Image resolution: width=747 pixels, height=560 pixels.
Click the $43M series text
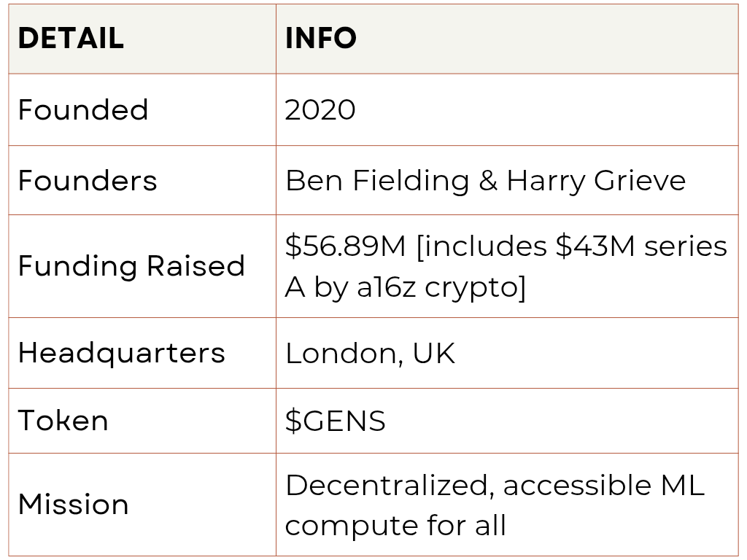point(641,246)
